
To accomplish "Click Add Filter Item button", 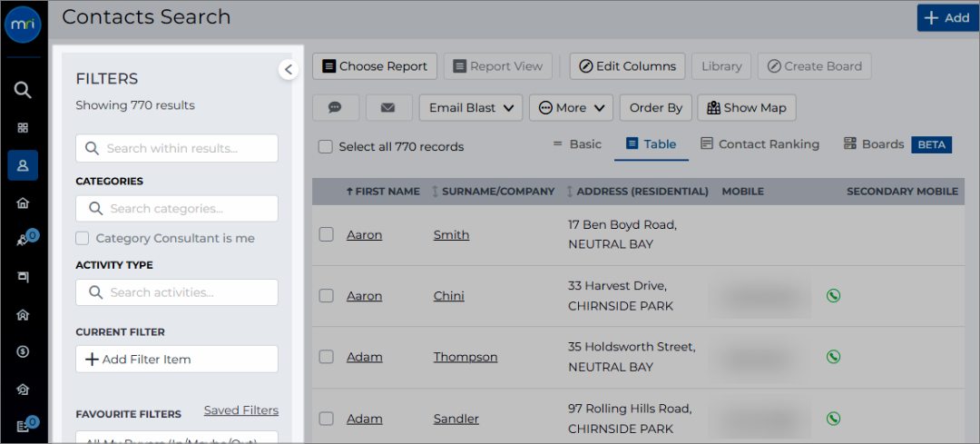I will (177, 359).
